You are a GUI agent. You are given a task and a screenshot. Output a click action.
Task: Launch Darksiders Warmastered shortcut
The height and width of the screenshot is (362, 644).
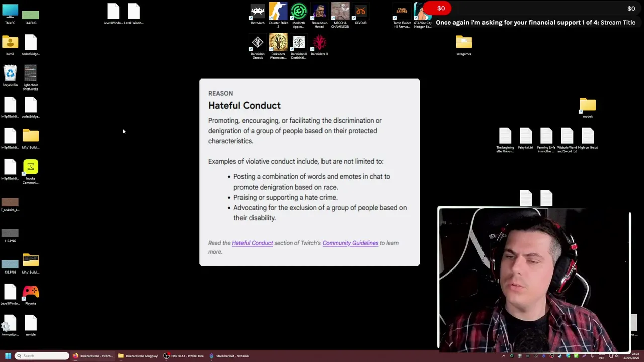(278, 47)
